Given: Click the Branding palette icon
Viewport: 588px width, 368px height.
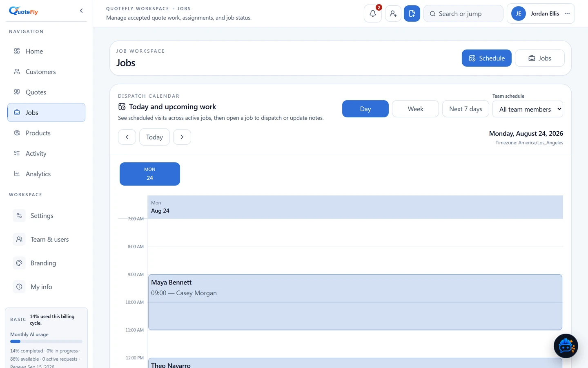Looking at the screenshot, I should click(x=19, y=263).
